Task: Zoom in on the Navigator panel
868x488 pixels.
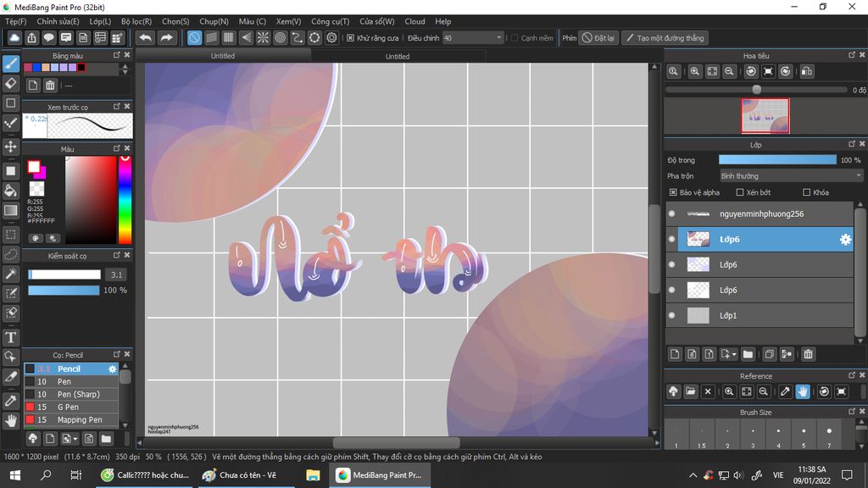Action: pyautogui.click(x=695, y=71)
